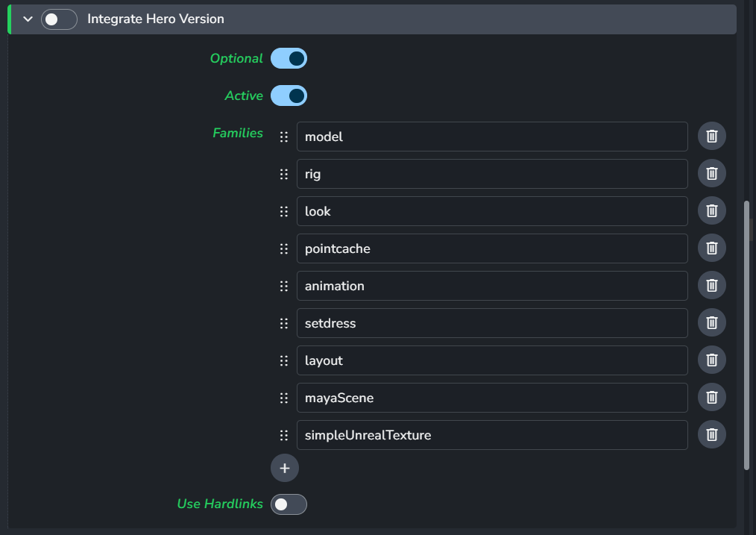Viewport: 756px width, 535px height.
Task: Add a new family with plus button
Action: (284, 468)
